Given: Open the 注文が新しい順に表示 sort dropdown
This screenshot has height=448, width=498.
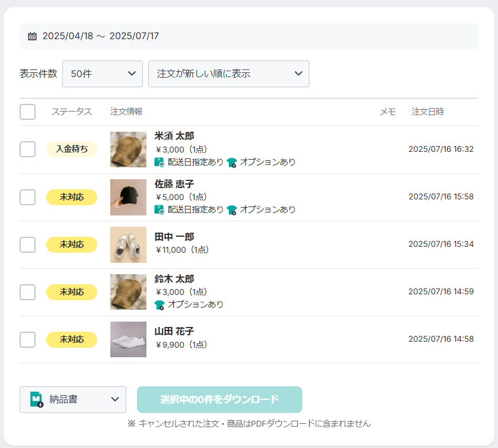Looking at the screenshot, I should (x=229, y=74).
